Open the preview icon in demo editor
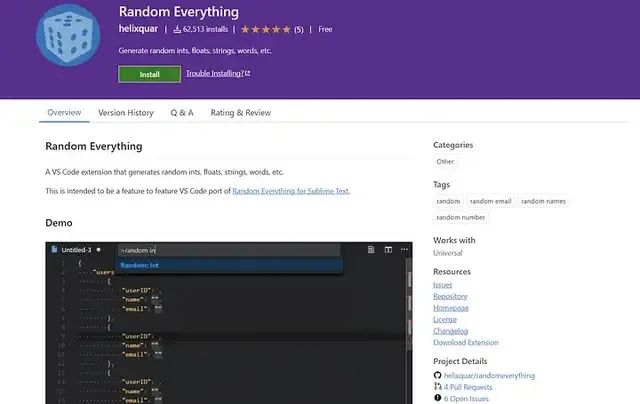This screenshot has width=640, height=404. (x=371, y=249)
